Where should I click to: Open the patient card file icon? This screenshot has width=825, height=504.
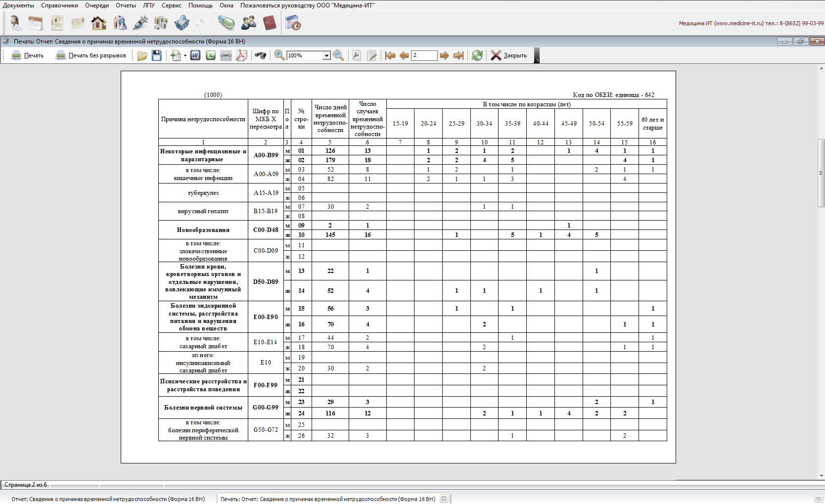57,23
